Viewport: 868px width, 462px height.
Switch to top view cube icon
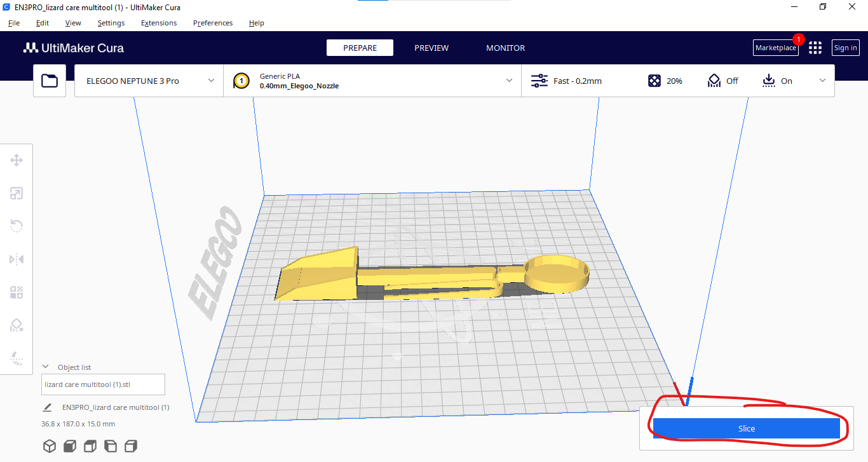coord(91,445)
